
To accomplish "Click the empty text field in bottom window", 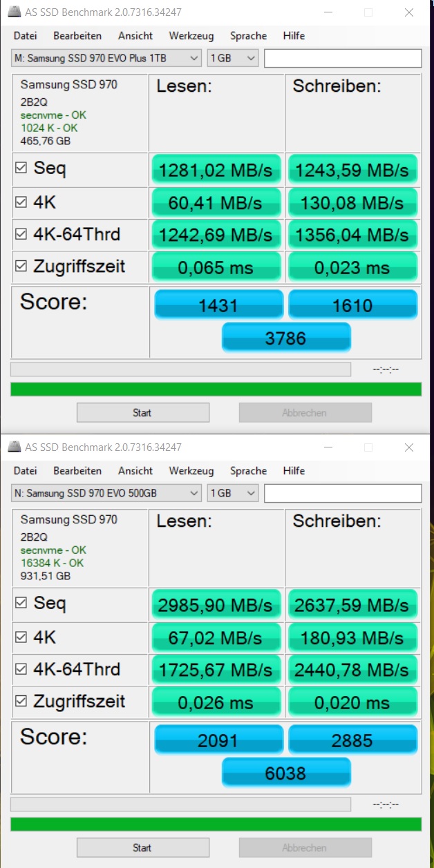I will click(343, 493).
